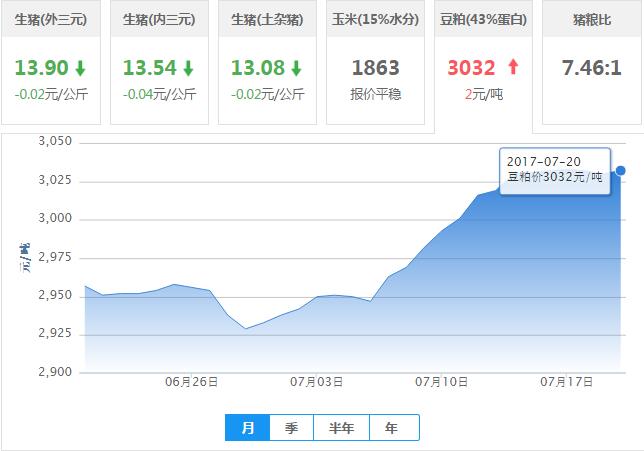Click the 元/吨 y-axis title
This screenshot has width=644, height=451.
(x=25, y=258)
